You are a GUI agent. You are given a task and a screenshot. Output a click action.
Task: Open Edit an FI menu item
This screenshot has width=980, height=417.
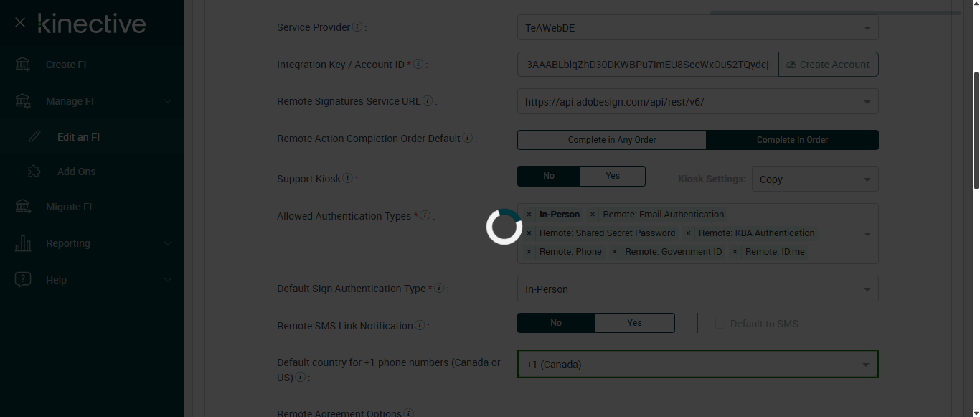(78, 137)
